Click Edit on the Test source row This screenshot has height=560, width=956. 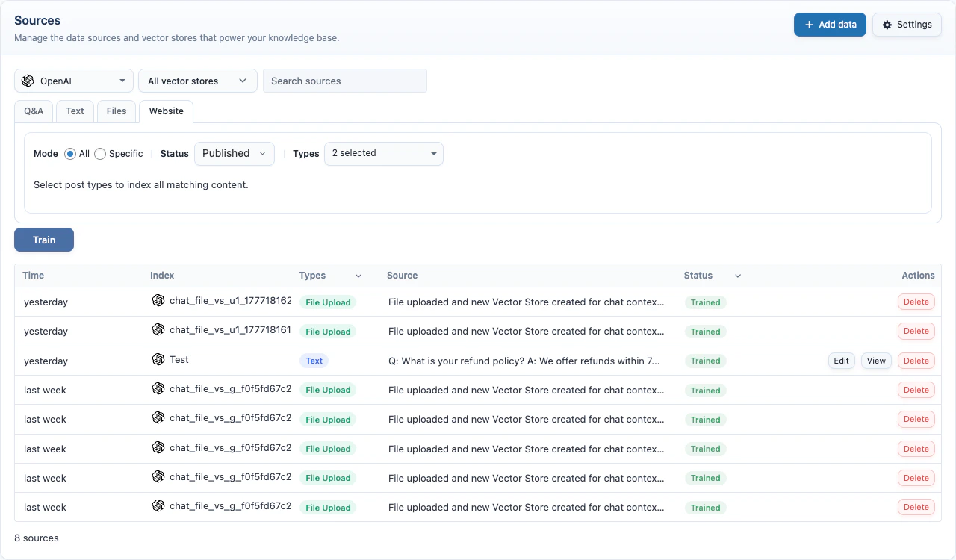coord(841,360)
